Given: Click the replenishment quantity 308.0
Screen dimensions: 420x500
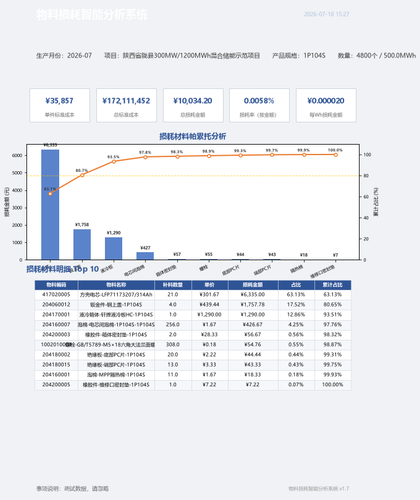Looking at the screenshot, I should pyautogui.click(x=173, y=345).
